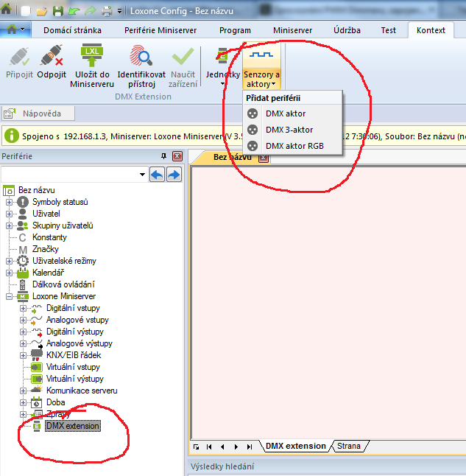
Task: Click Identifikovat přístroj fingerprint icon
Action: (141, 57)
